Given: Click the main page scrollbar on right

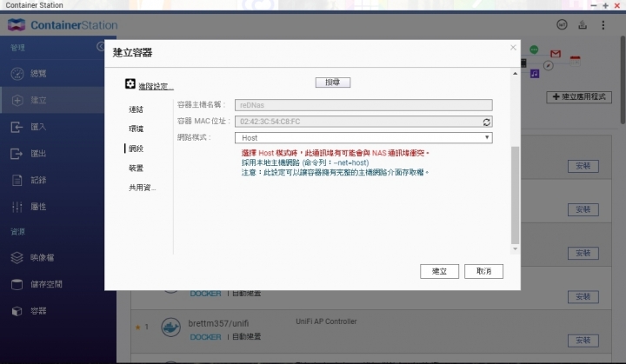Looking at the screenshot, I should (623, 80).
